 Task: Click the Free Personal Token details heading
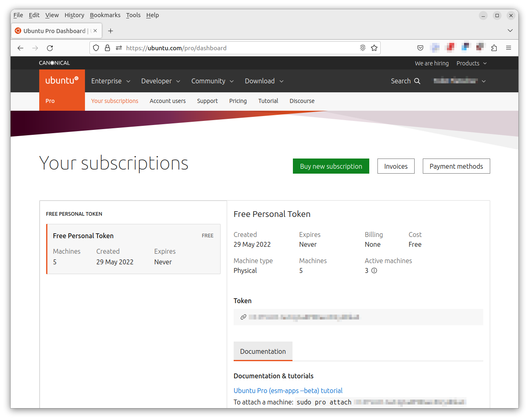click(272, 214)
